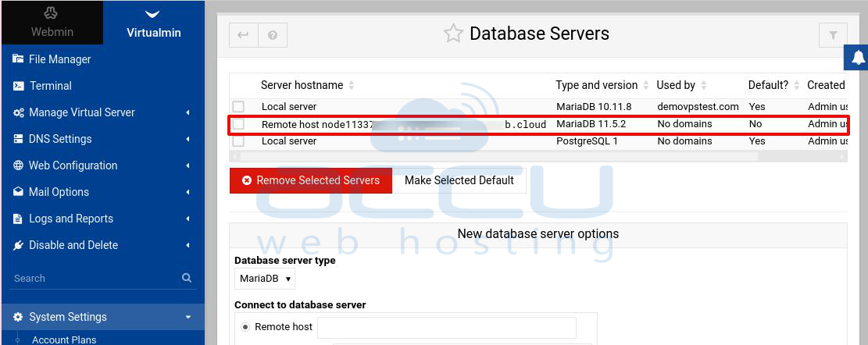Open the help question mark button
This screenshot has width=868, height=345.
tap(273, 35)
